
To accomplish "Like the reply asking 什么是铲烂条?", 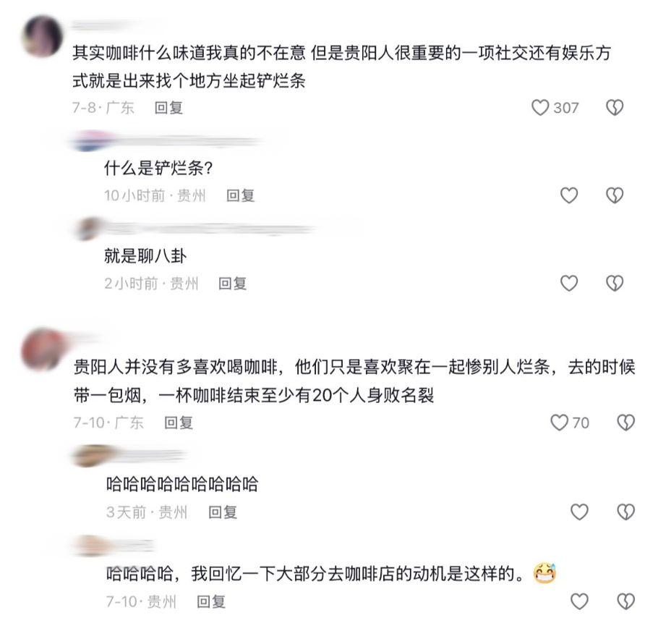I will (x=569, y=195).
